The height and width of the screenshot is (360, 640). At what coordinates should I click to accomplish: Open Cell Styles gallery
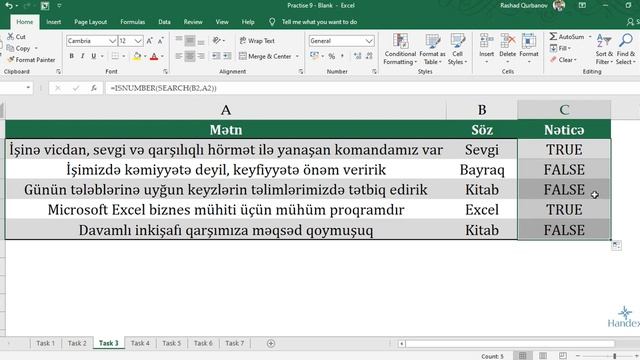coord(457,49)
